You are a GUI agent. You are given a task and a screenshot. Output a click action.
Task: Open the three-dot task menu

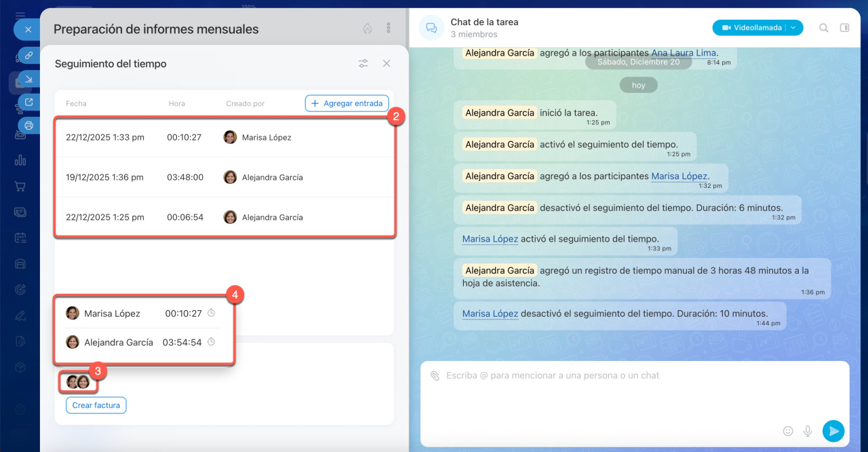tap(389, 29)
